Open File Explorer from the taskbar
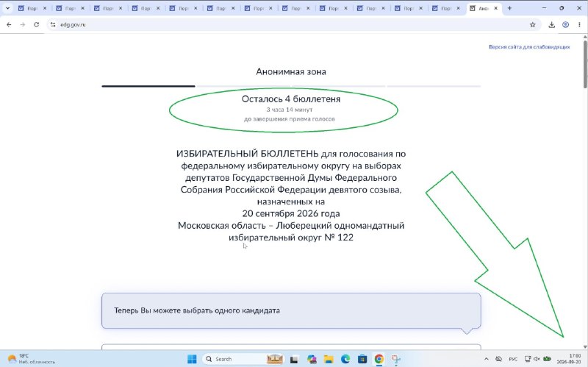The height and width of the screenshot is (367, 588). pyautogui.click(x=329, y=359)
